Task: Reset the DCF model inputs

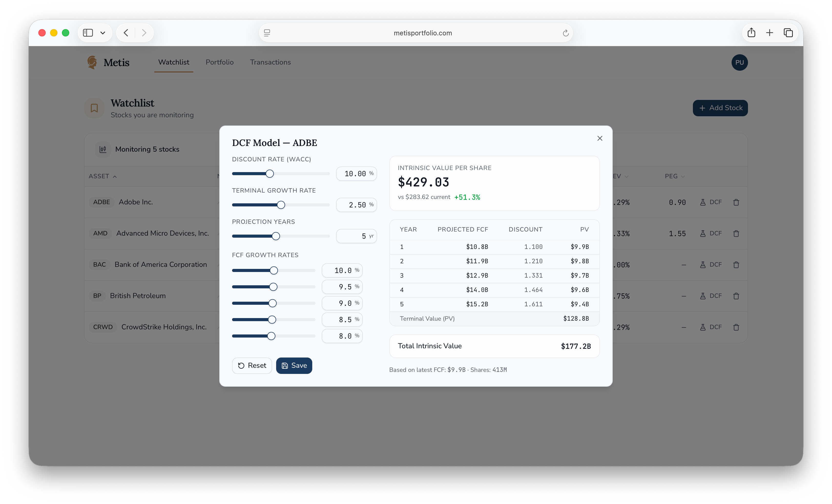Action: coord(252,365)
